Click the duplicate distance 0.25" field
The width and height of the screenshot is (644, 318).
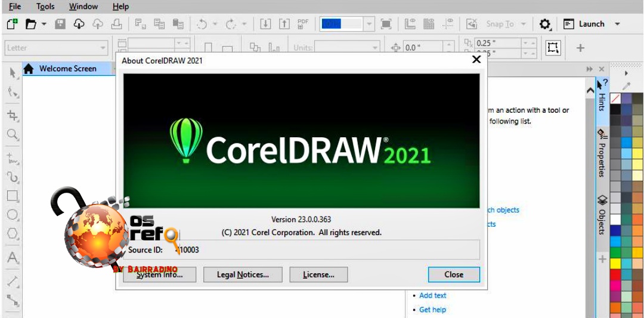(498, 43)
